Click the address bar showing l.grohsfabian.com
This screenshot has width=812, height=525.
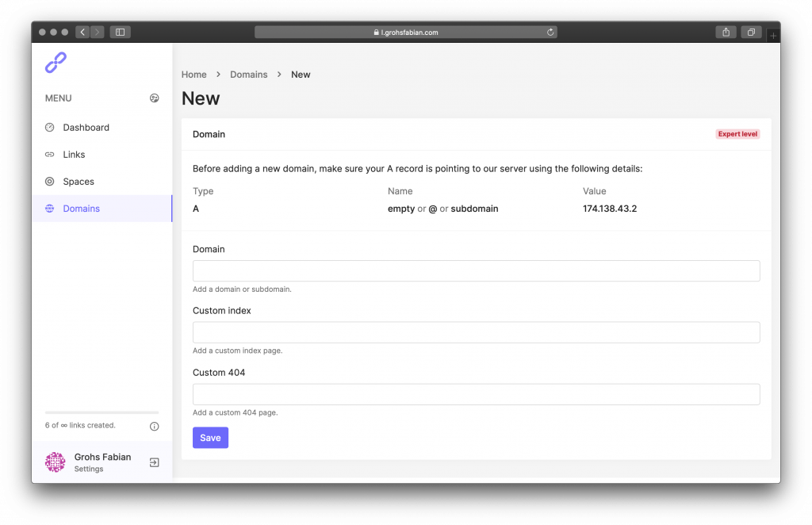pos(406,32)
